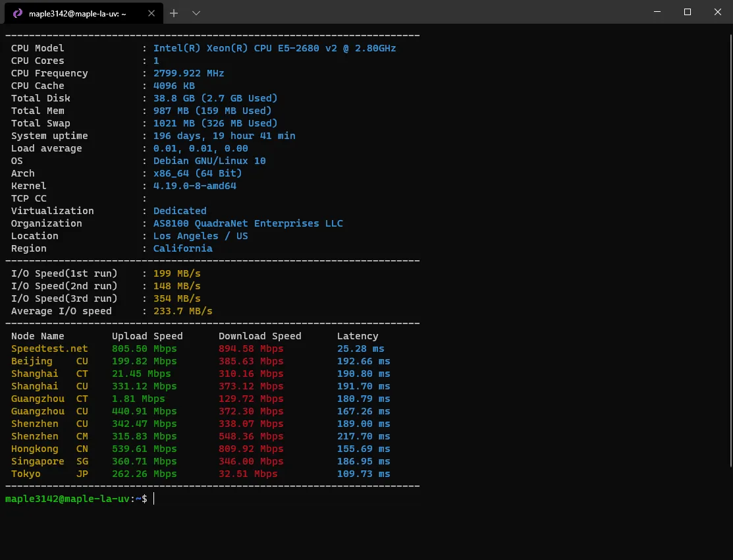Click the Speedtest.net node name
Image resolution: width=733 pixels, height=560 pixels.
pyautogui.click(x=49, y=349)
